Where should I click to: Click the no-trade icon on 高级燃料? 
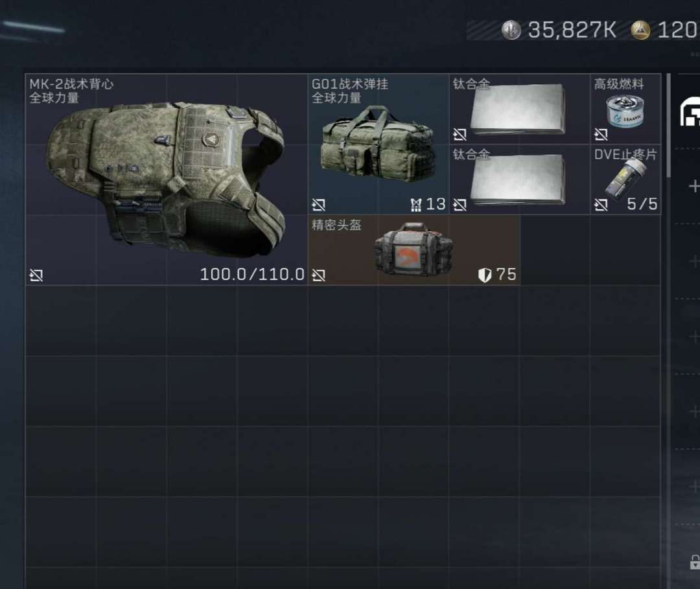tap(601, 134)
